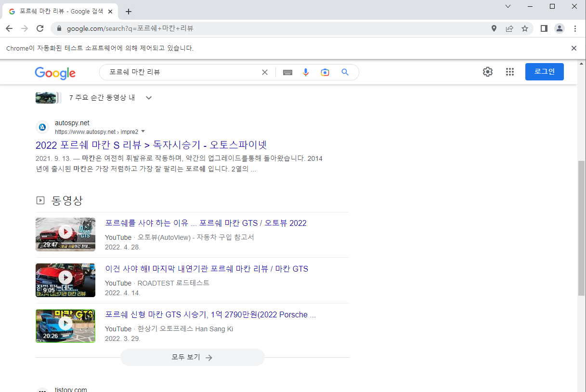The image size is (586, 392).
Task: Focus the search box with 포르쉐 마칸 리뷰
Action: [183, 72]
